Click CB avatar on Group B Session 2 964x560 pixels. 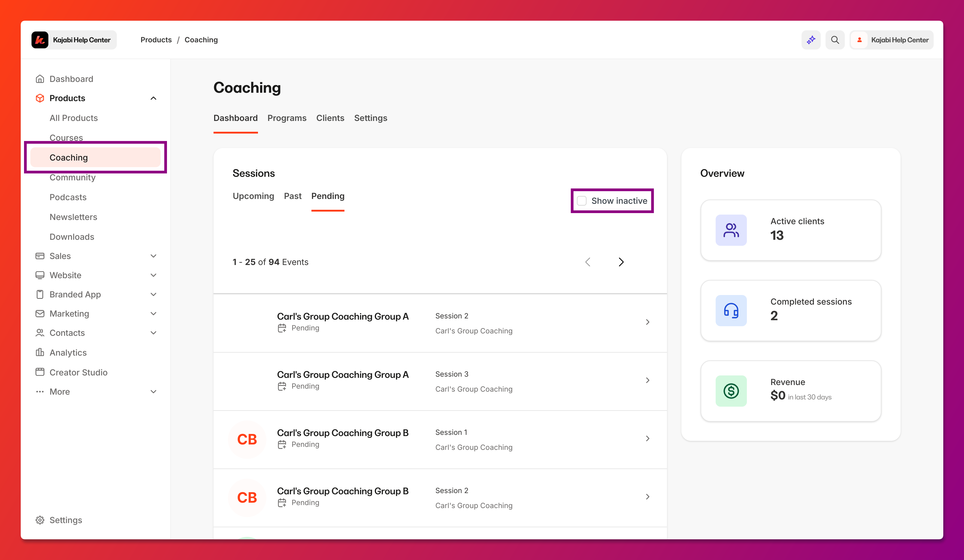(247, 497)
